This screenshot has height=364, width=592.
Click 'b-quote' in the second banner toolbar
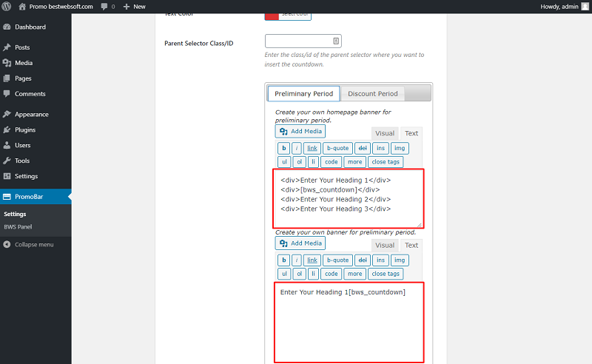pyautogui.click(x=338, y=260)
